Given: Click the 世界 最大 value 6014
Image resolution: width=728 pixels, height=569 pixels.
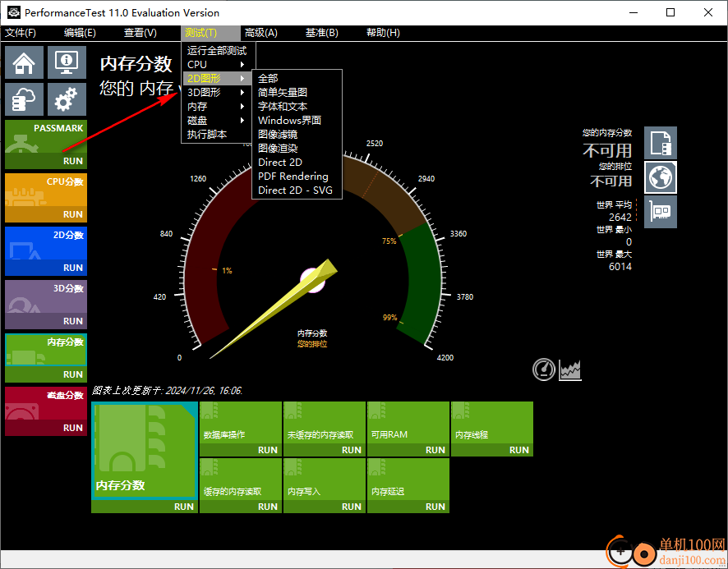Looking at the screenshot, I should [x=620, y=266].
